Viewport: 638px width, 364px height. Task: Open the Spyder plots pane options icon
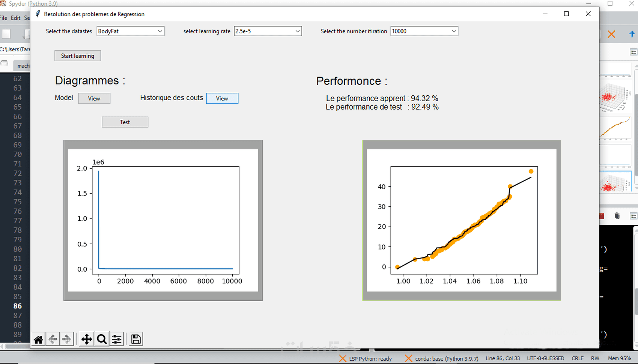coord(633,52)
